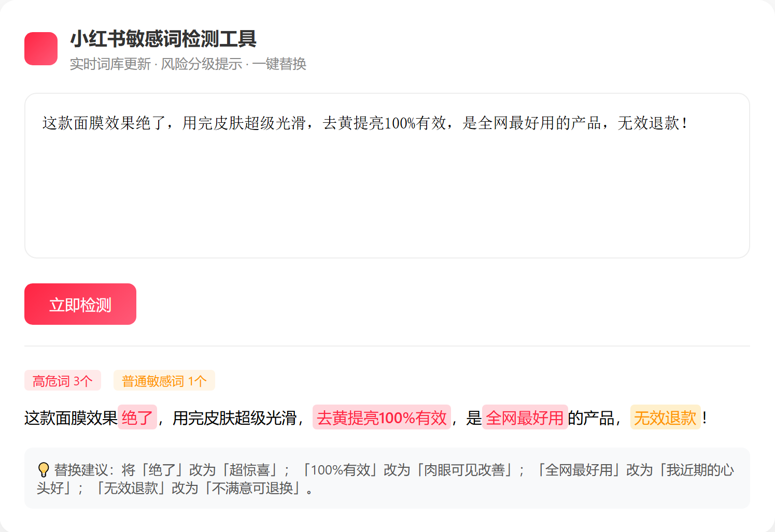Click highlighted phrase 无效退款 in results

(x=665, y=418)
